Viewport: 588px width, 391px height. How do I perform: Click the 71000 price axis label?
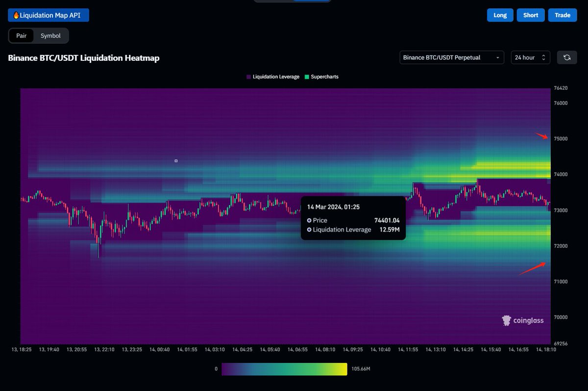tap(561, 282)
